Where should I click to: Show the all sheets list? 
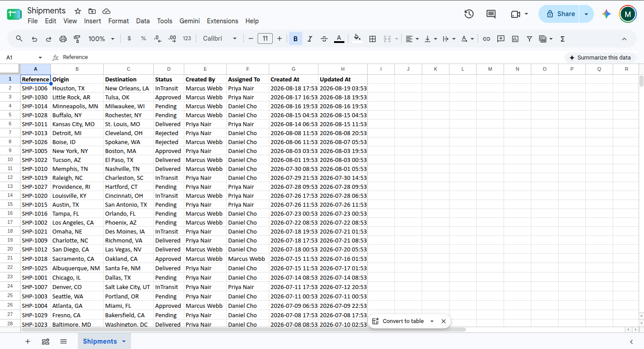point(64,341)
